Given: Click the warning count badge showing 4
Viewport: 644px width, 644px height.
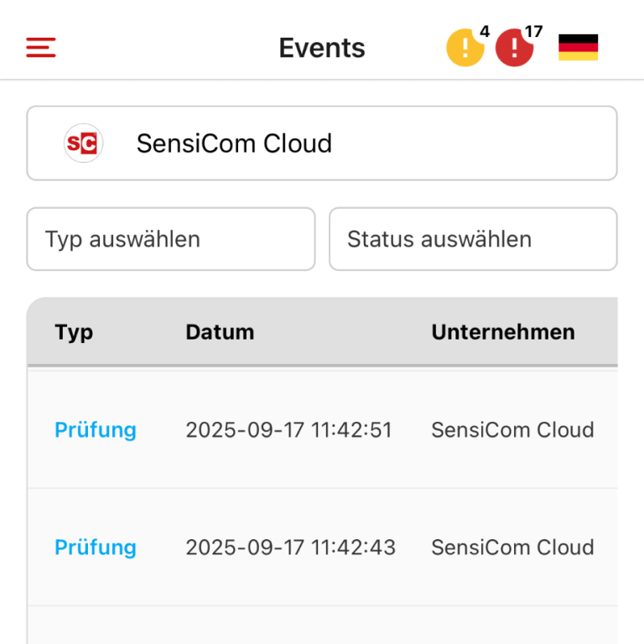Looking at the screenshot, I should pyautogui.click(x=485, y=33).
